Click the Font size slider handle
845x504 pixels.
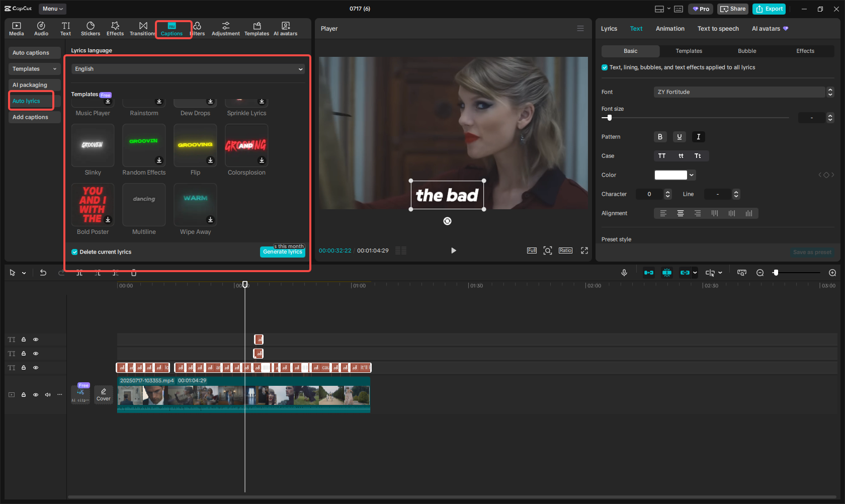610,118
